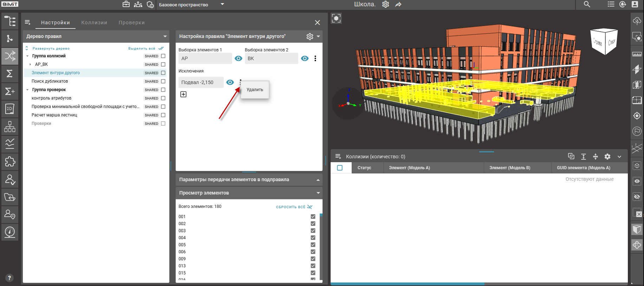Choose Удалить from the context menu

coord(255,90)
